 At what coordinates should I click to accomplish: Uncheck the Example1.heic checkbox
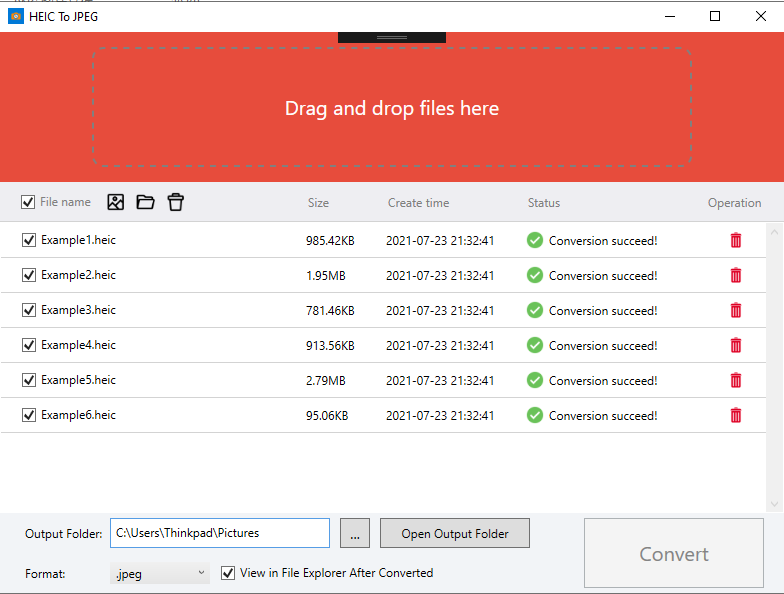point(28,240)
